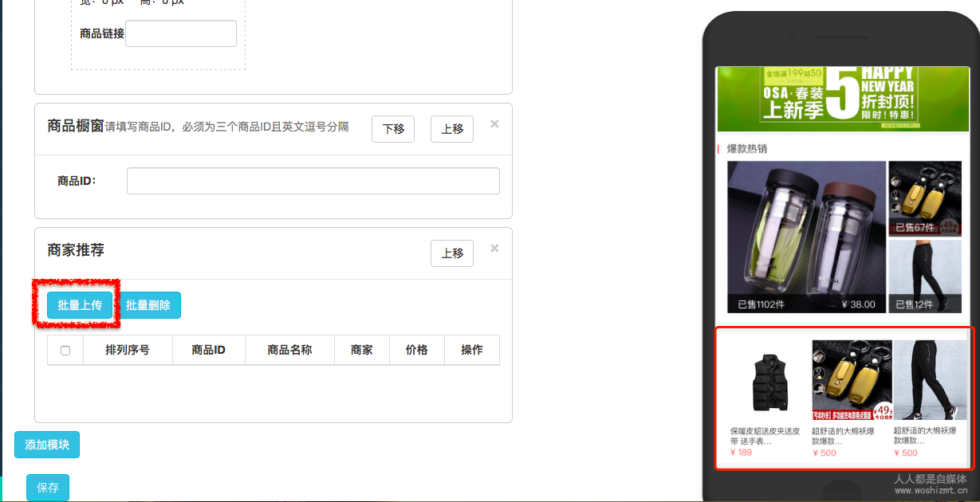Click the 批量上传 button
980x502 pixels.
tap(80, 305)
